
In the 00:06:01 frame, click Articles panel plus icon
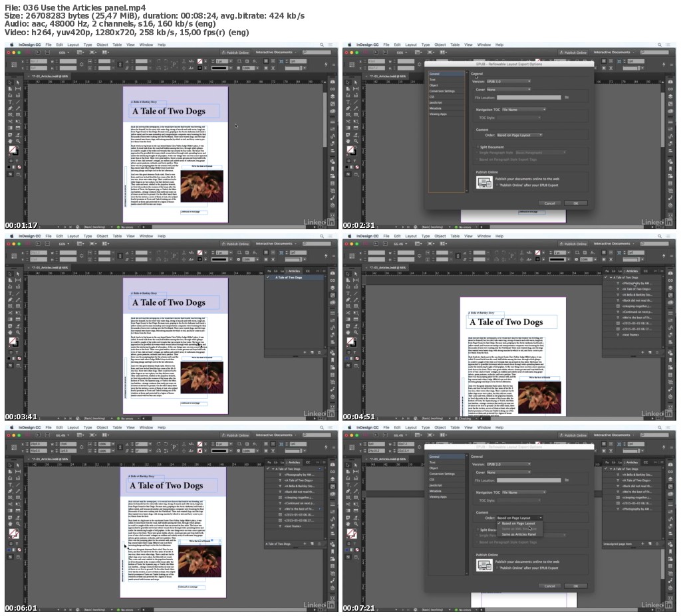[305, 544]
